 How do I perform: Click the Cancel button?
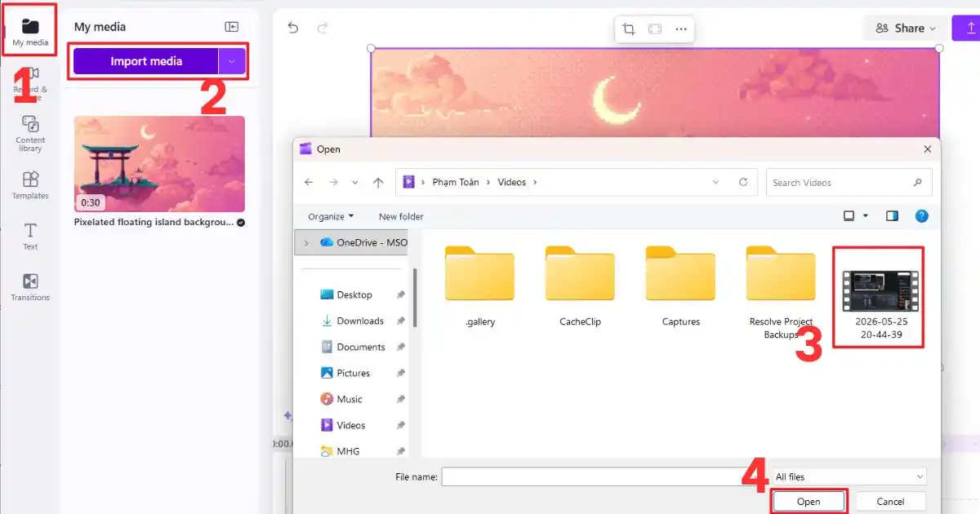point(890,502)
